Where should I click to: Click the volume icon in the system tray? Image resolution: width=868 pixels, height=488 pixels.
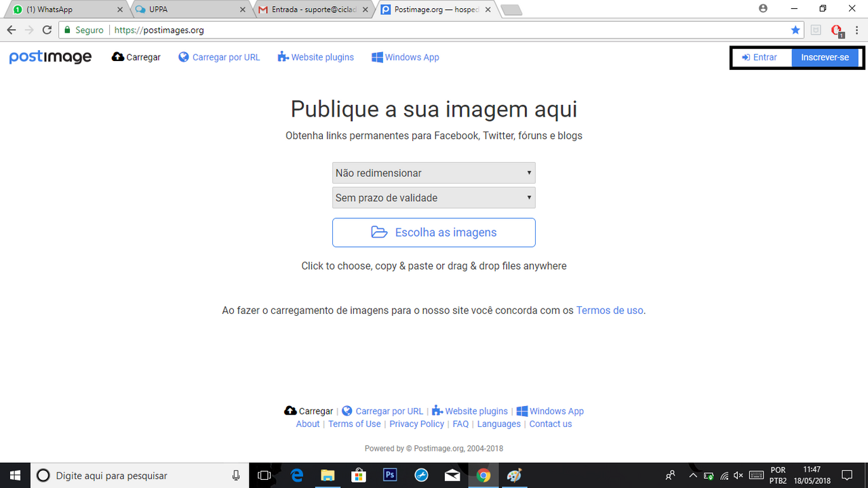738,476
